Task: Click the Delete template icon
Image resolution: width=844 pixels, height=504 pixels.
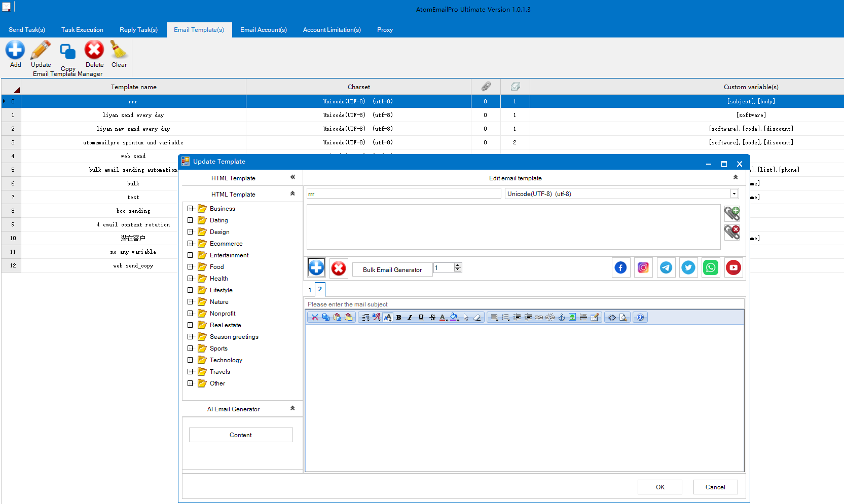Action: [94, 50]
